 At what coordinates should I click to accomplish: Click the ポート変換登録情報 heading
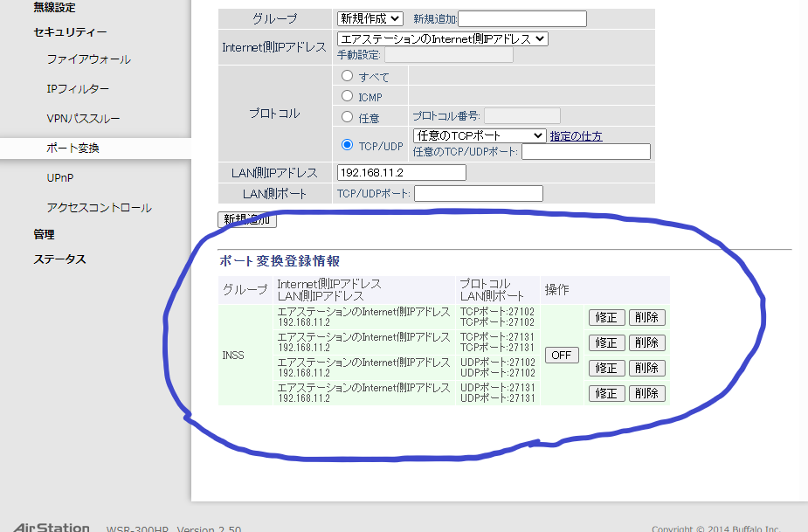(x=280, y=261)
